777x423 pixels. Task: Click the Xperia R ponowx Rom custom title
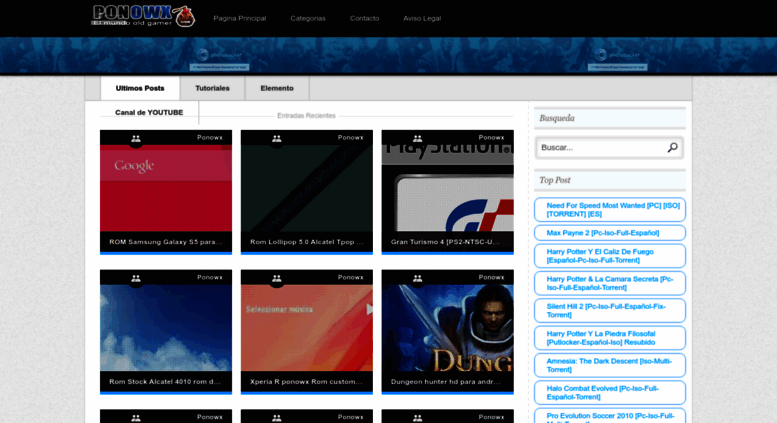click(x=306, y=381)
